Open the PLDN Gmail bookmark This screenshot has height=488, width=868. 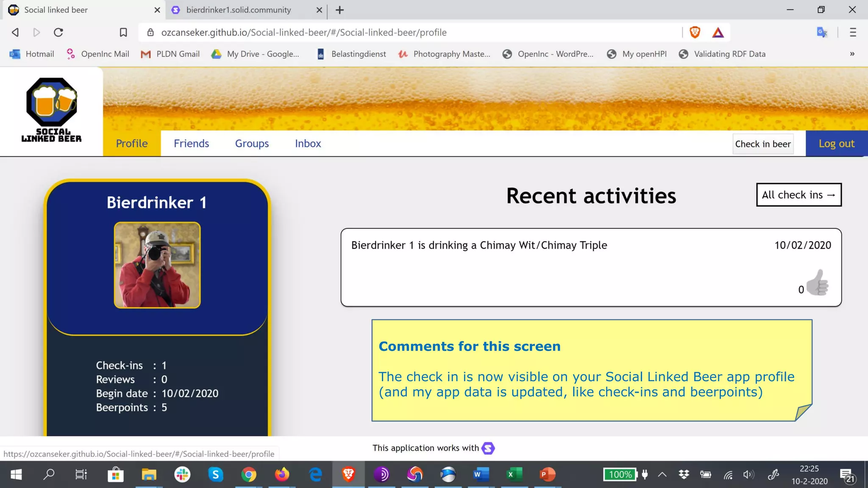(170, 54)
